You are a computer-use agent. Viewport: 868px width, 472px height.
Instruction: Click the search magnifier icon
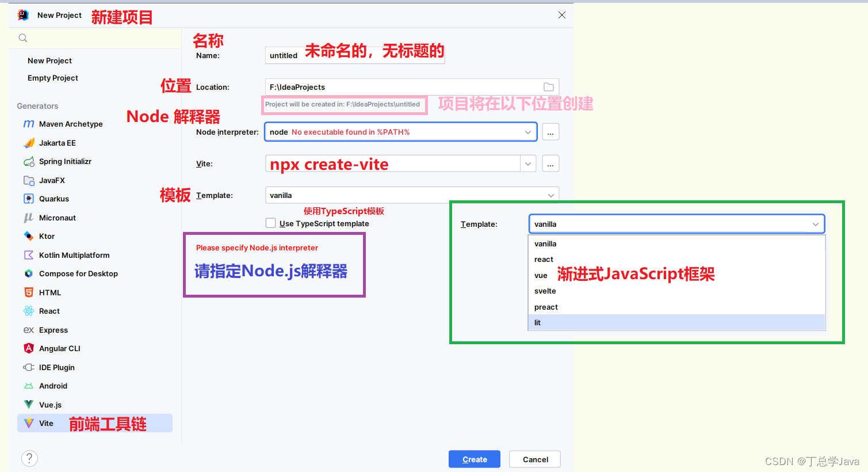[23, 38]
